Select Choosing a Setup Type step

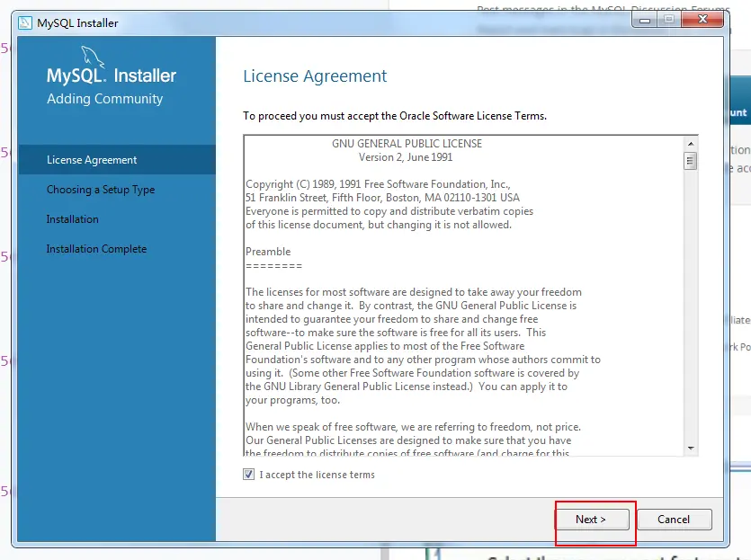click(101, 190)
